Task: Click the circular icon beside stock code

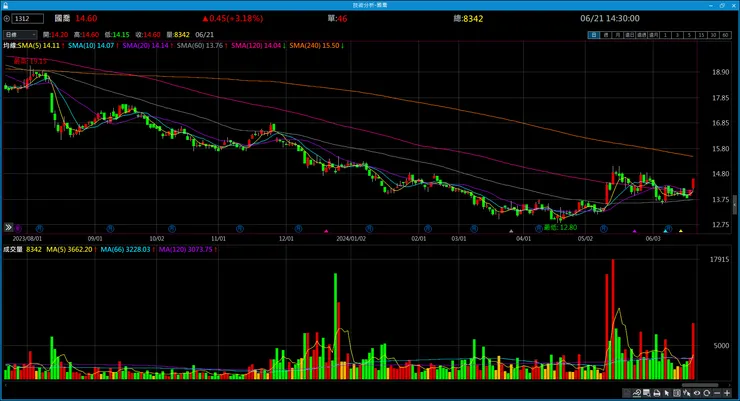Action: [7, 19]
